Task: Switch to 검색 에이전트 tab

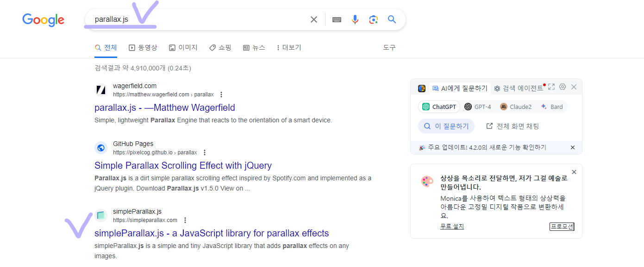Action: click(519, 88)
